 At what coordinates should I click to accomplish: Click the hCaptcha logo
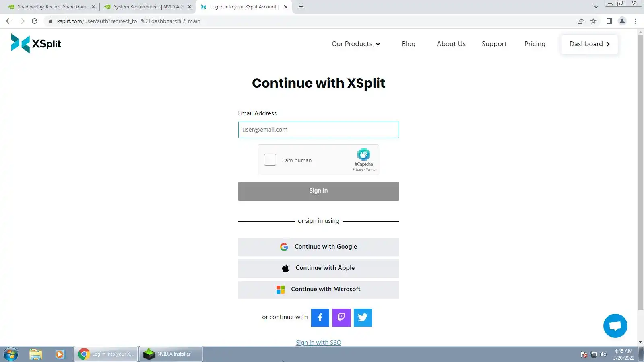(x=363, y=154)
